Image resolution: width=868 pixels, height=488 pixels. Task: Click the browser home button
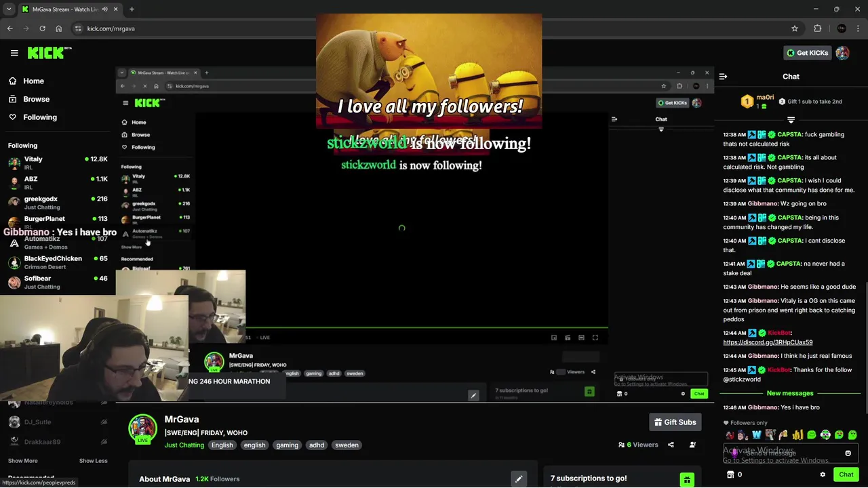click(x=58, y=28)
